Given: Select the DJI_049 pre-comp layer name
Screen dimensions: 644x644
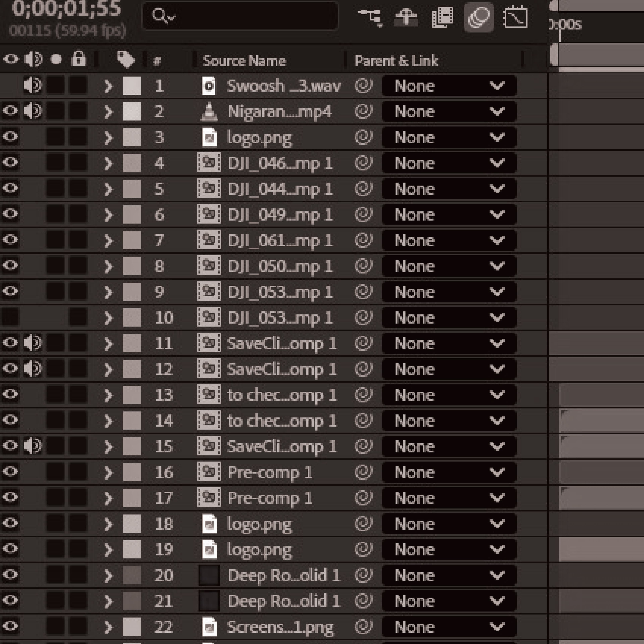Looking at the screenshot, I should [280, 215].
